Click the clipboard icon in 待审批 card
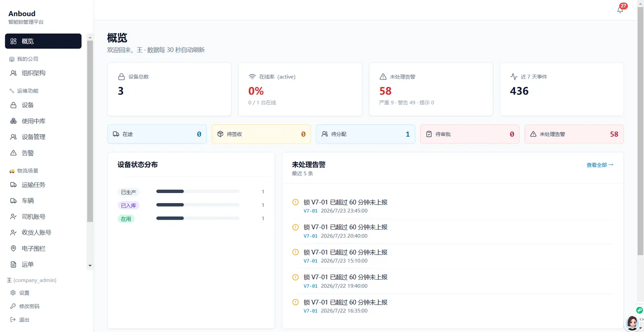This screenshot has width=644, height=332. point(429,134)
